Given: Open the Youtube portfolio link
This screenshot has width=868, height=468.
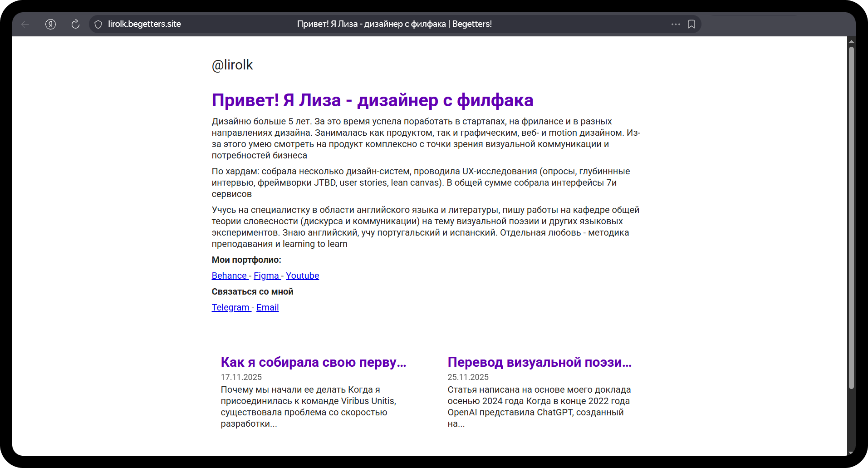Looking at the screenshot, I should click(302, 276).
